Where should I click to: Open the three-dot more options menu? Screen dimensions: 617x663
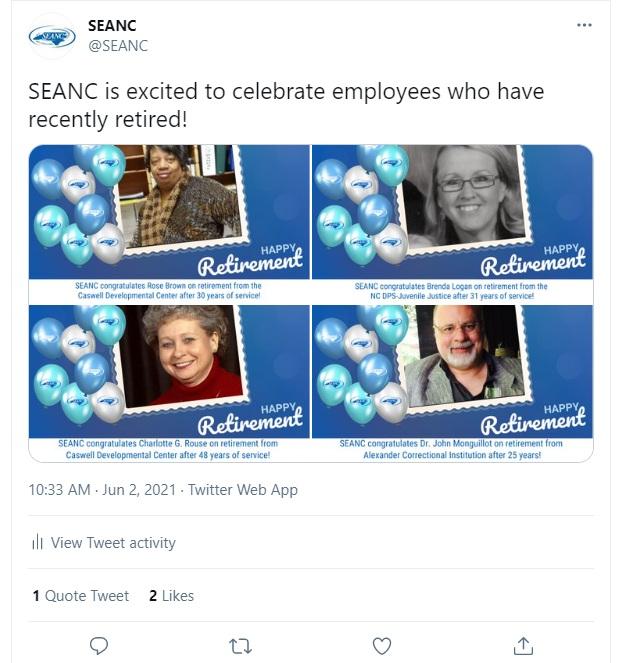click(x=584, y=25)
